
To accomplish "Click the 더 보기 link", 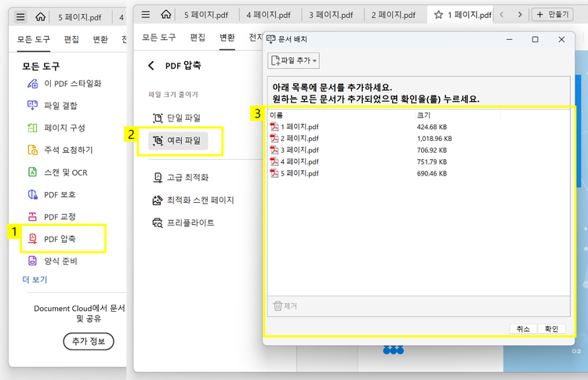I will pos(34,280).
